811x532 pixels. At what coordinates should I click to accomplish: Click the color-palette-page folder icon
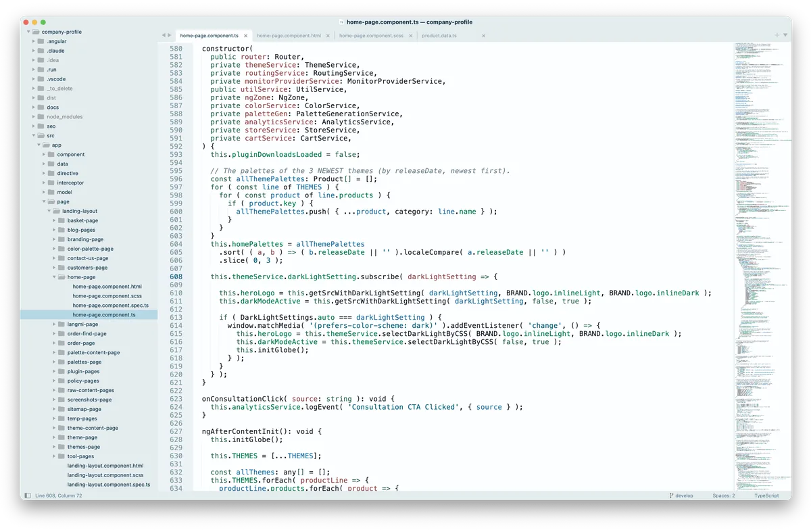62,249
